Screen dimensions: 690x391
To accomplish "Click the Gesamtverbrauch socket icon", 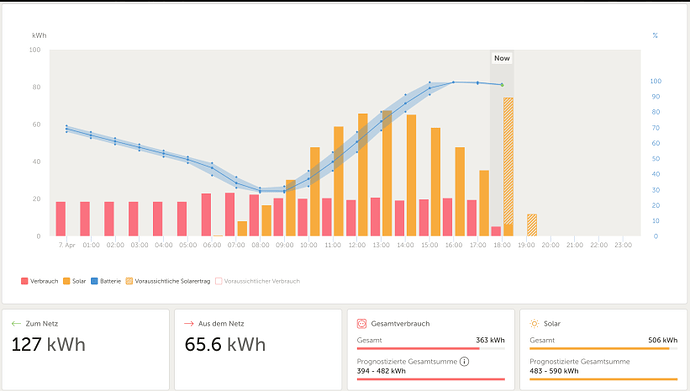I will (362, 324).
